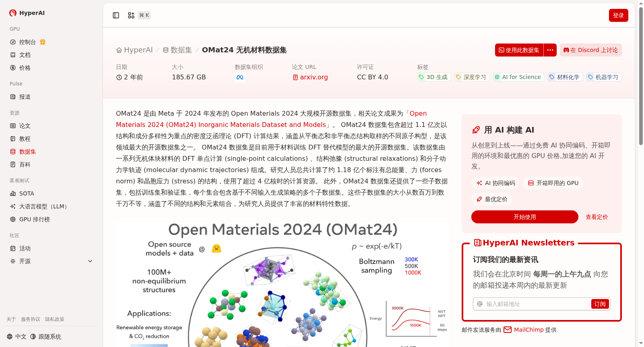Click the HyperAI logo icon
The height and width of the screenshot is (347, 644).
pyautogui.click(x=13, y=13)
